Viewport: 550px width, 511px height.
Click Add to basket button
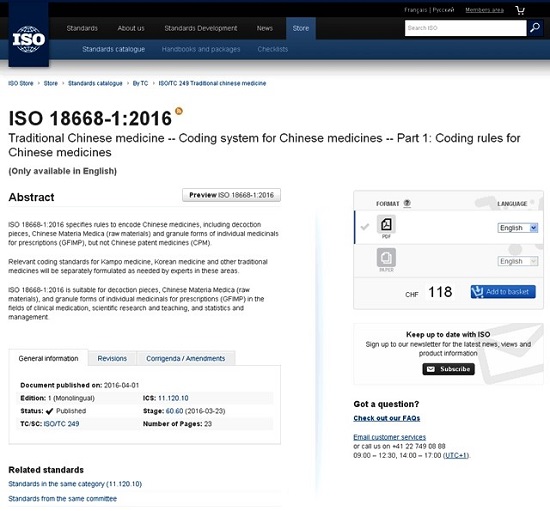pyautogui.click(x=503, y=292)
